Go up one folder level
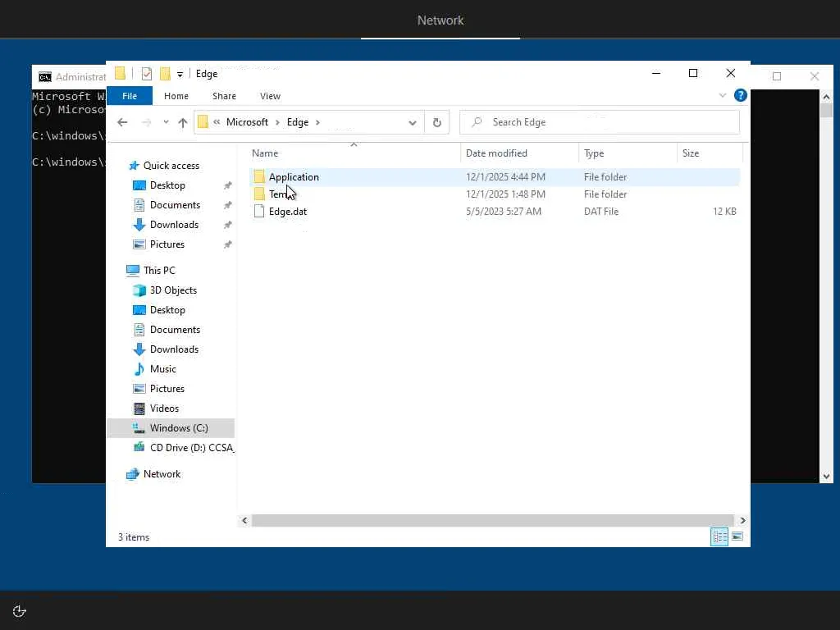This screenshot has width=840, height=630. tap(183, 122)
